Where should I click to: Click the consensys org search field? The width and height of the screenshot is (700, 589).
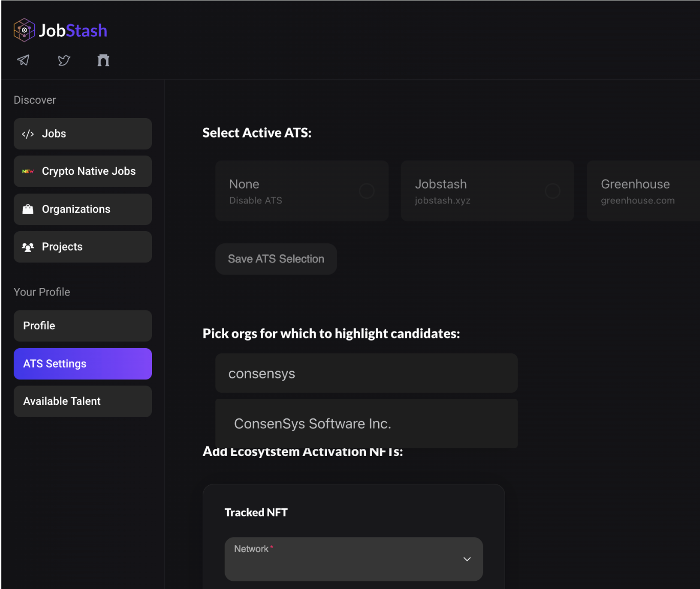(x=366, y=373)
